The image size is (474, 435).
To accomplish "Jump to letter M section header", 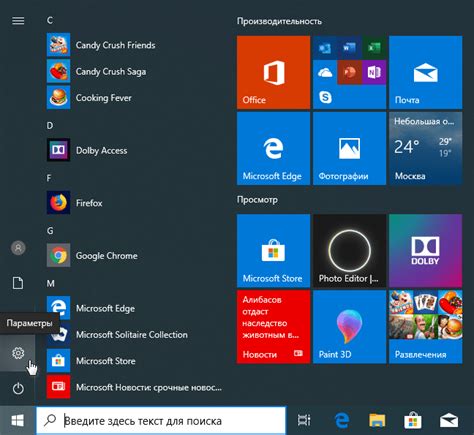I will point(50,283).
